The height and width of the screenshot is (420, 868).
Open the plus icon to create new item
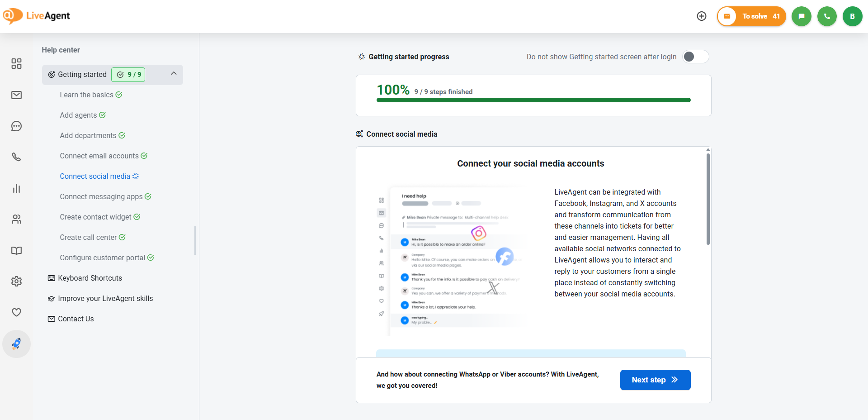click(x=702, y=16)
